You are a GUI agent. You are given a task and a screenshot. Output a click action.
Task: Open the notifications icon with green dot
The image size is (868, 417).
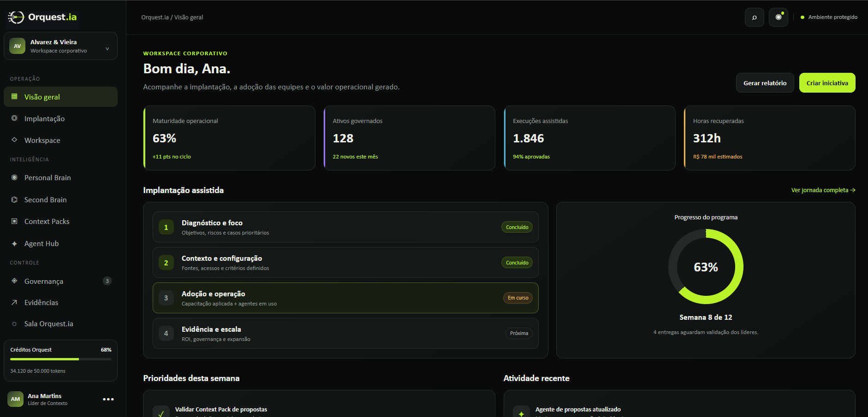point(779,18)
